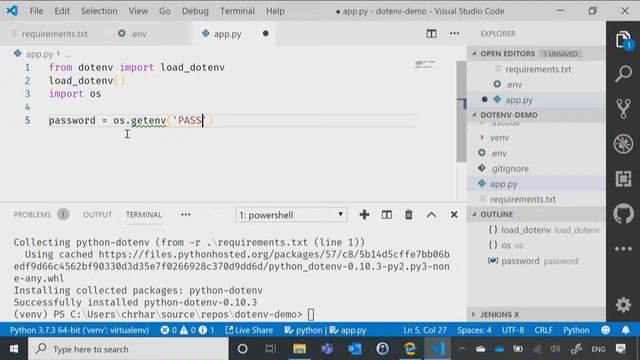Open the Debug menu
Screen dimensions: 640x360
195,11
